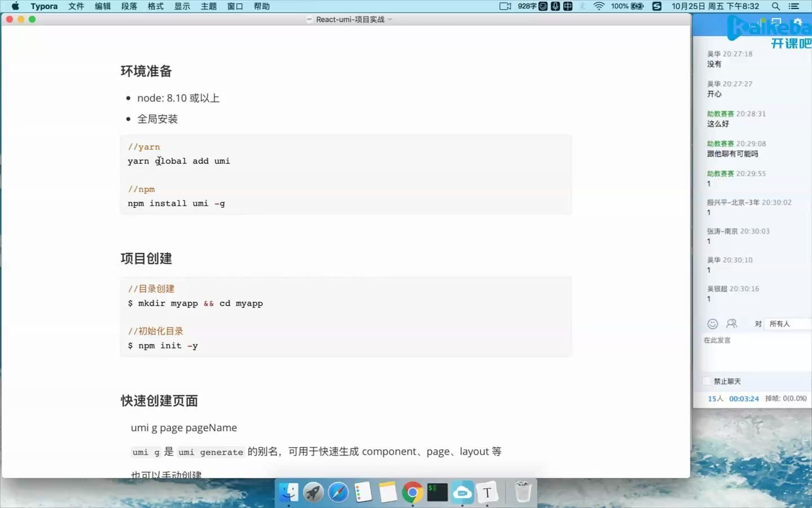
Task: Open Google Chrome from the dock
Action: coord(413,492)
